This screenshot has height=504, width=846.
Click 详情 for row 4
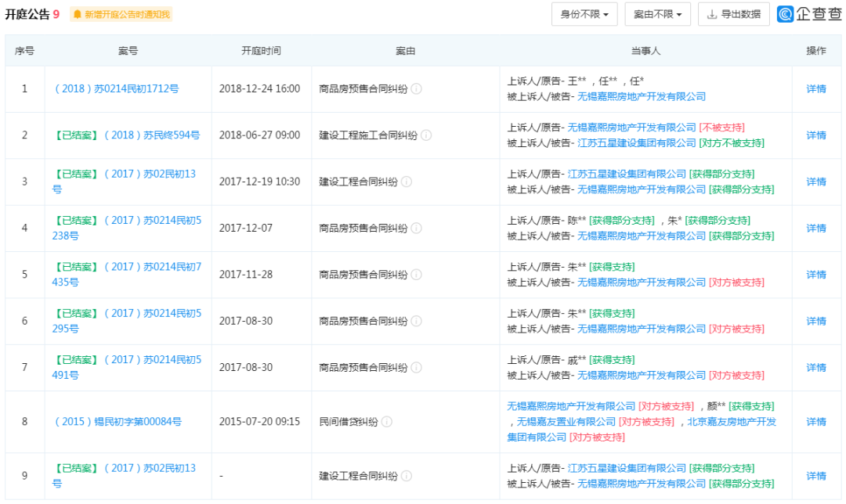815,228
